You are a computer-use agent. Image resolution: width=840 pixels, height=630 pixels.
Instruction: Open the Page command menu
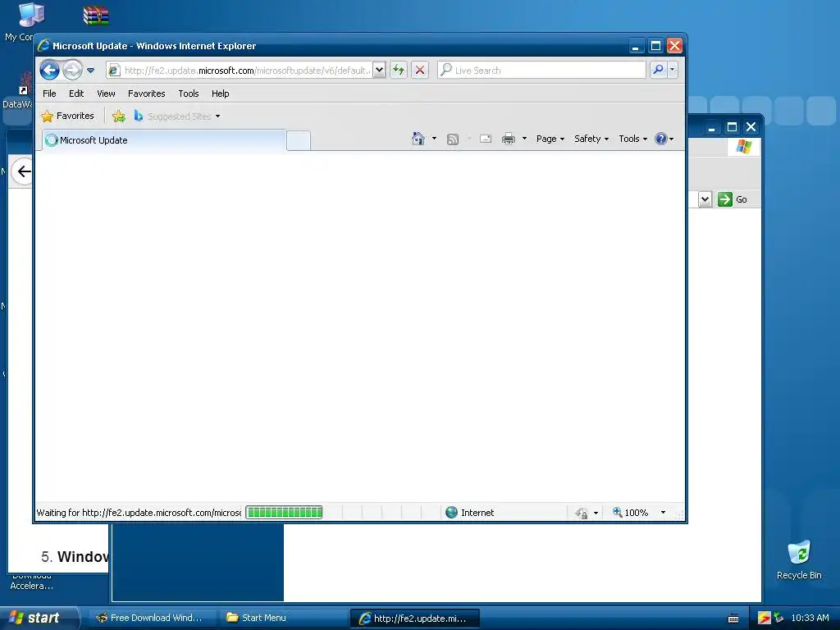[x=550, y=139]
